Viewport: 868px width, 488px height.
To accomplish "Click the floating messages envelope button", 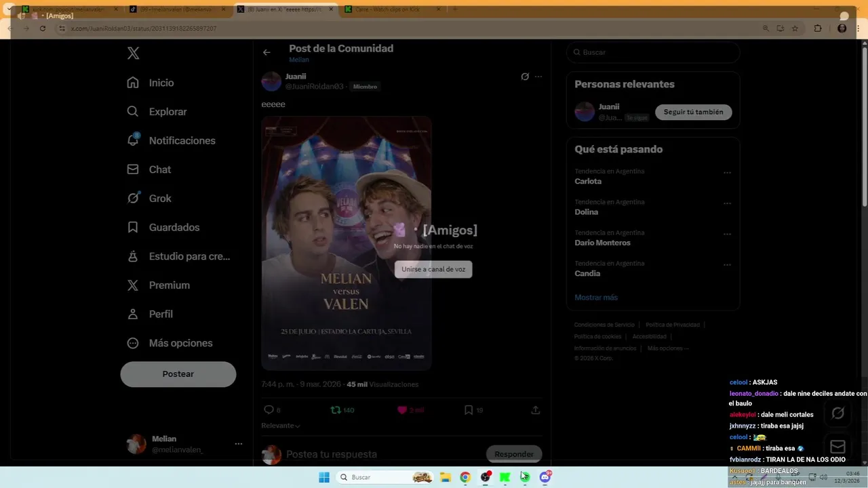I will click(837, 447).
